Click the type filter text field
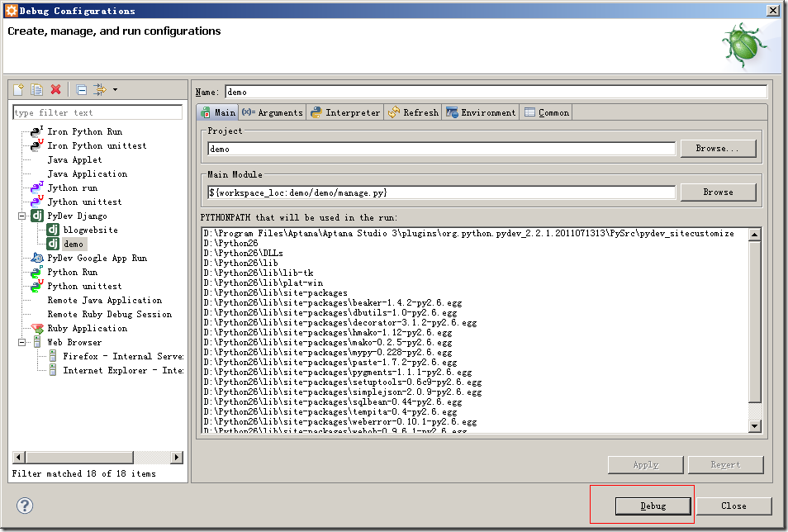 [97, 112]
